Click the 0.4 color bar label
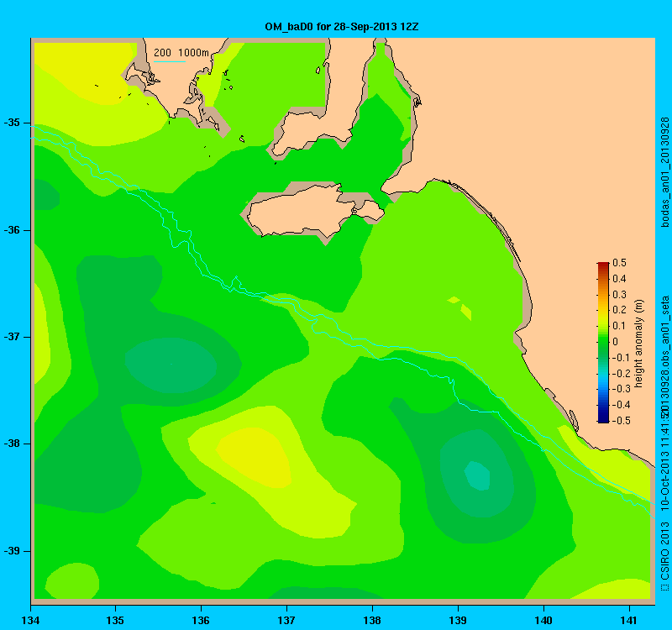Image resolution: width=672 pixels, height=630 pixels. pos(619,279)
